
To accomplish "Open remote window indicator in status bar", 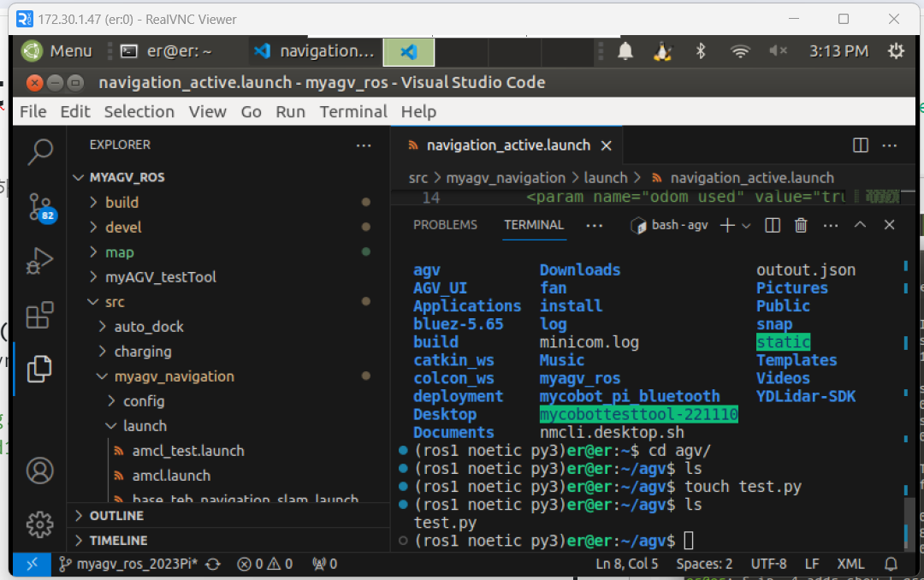I will pos(32,564).
